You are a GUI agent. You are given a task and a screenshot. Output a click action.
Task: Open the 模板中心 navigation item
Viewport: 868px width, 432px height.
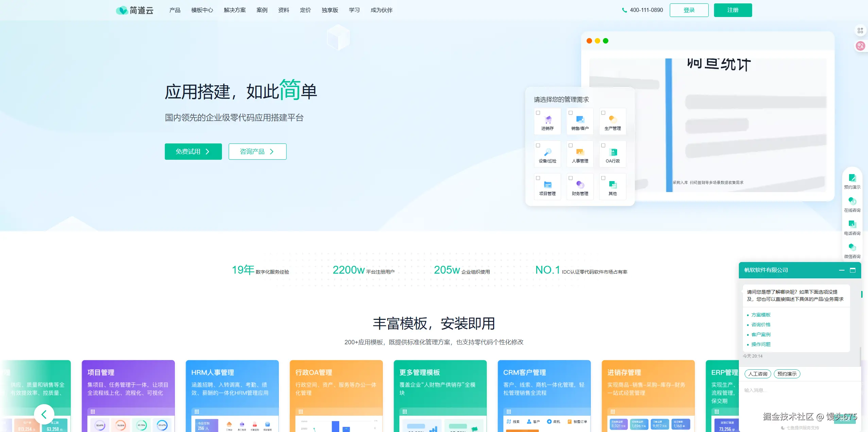[x=202, y=10]
